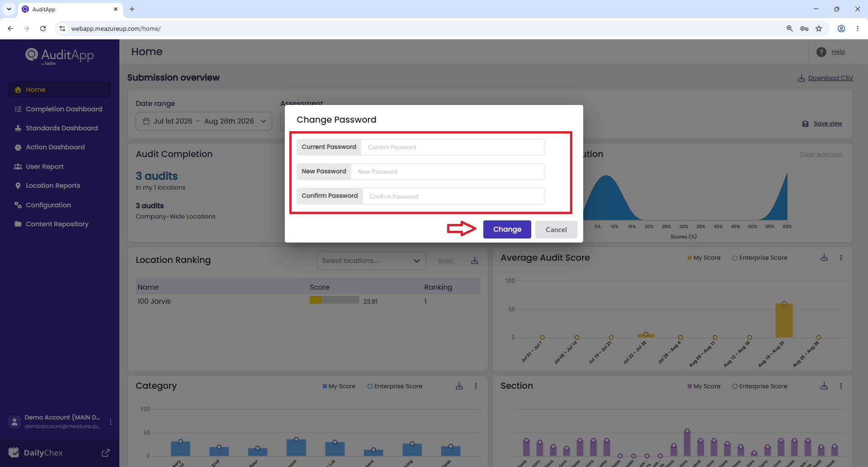
Task: Open the Content Repository
Action: (x=59, y=224)
